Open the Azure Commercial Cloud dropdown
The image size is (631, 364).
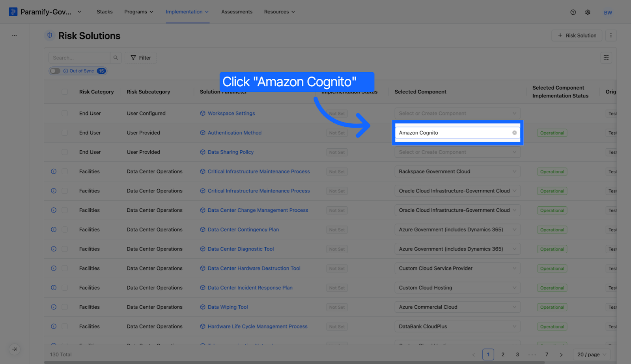pyautogui.click(x=457, y=307)
